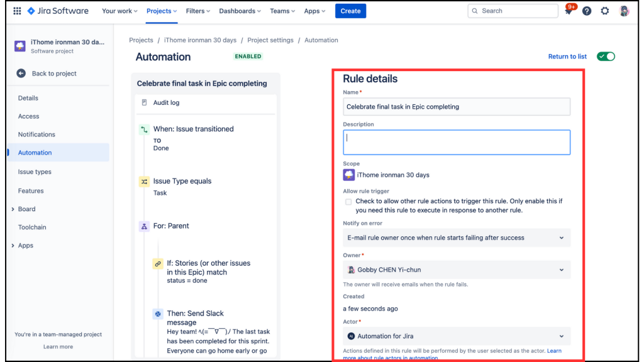This screenshot has height=362, width=644.
Task: Click the search magnifier icon
Action: [475, 11]
